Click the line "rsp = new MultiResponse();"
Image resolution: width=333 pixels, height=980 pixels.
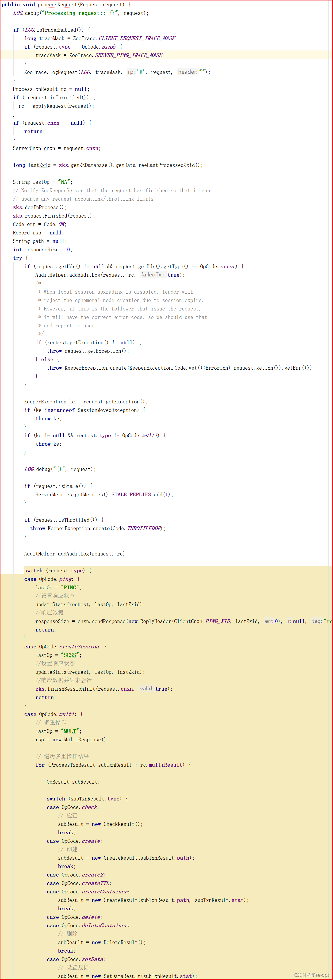point(72,739)
